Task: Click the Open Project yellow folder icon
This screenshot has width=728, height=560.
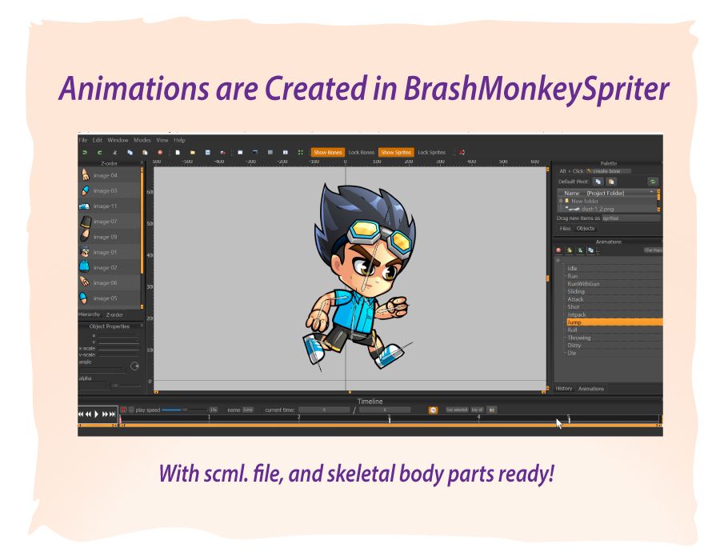Action: coord(193,152)
